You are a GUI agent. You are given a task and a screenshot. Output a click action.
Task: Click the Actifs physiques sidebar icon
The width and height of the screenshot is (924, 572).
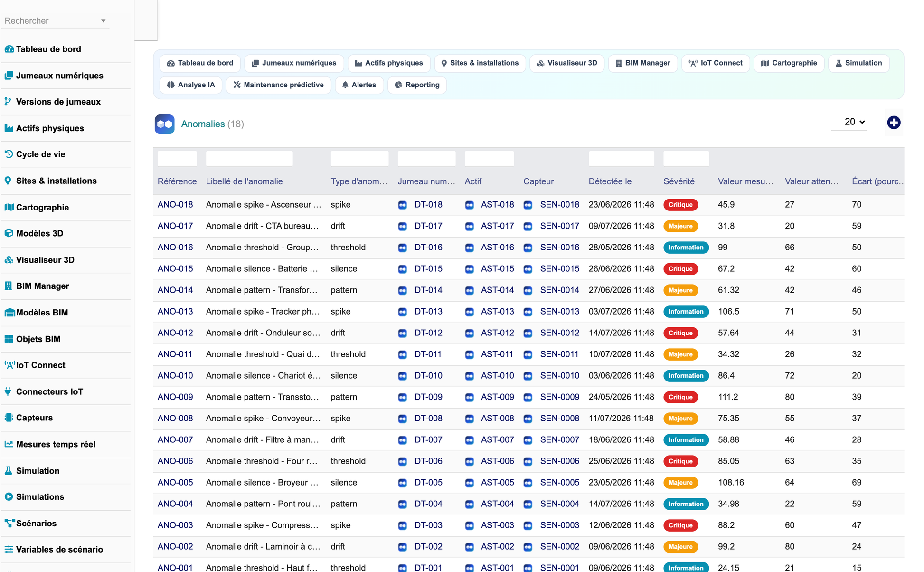click(9, 128)
